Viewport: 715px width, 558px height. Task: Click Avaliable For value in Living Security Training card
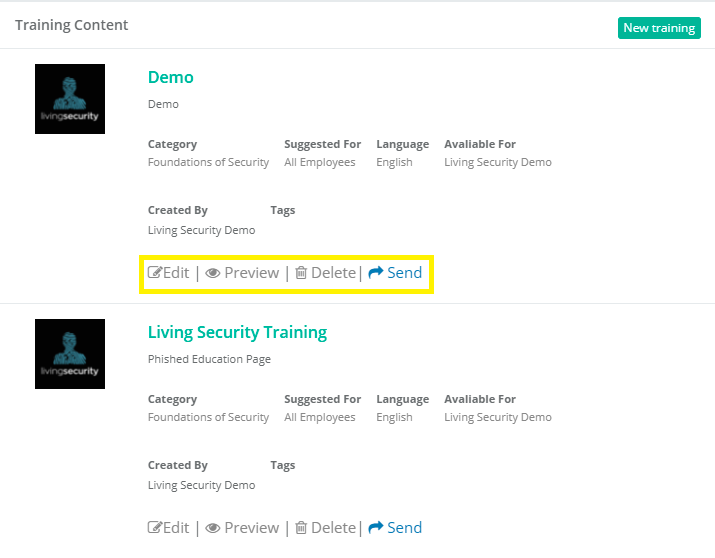tap(498, 417)
